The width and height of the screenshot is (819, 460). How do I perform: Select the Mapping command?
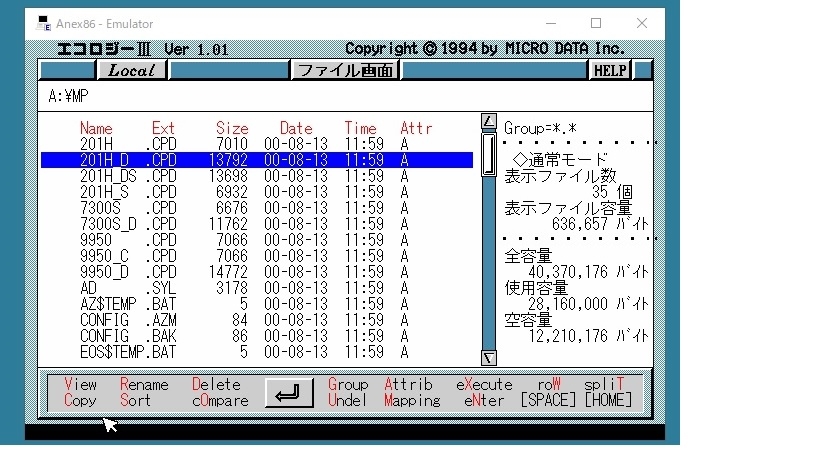pyautogui.click(x=413, y=400)
